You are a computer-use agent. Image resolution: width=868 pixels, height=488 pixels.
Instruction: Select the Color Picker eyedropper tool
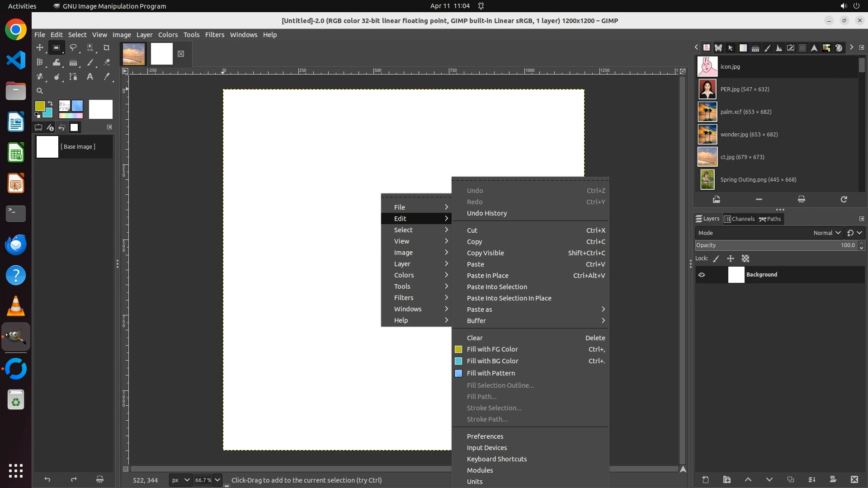tap(107, 77)
